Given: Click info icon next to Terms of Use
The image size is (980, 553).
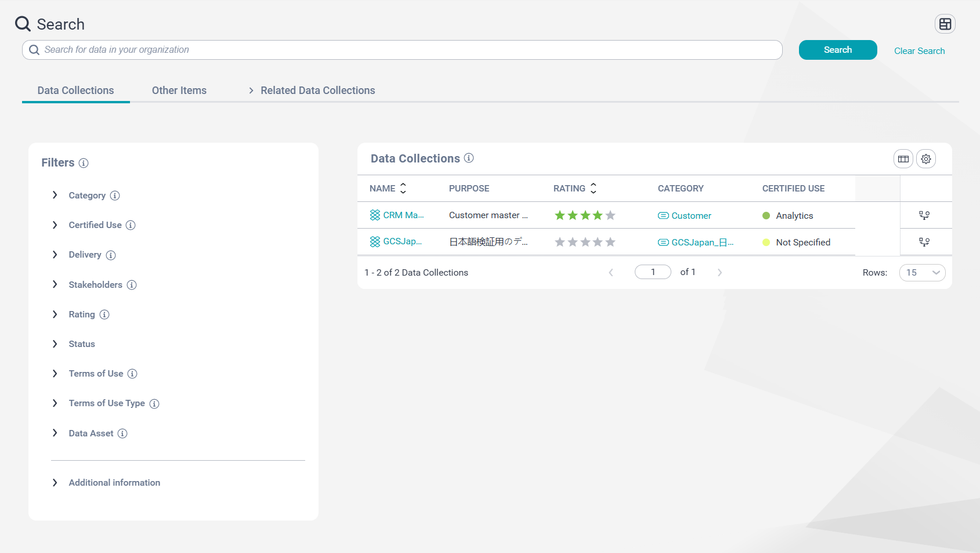Looking at the screenshot, I should (x=132, y=374).
